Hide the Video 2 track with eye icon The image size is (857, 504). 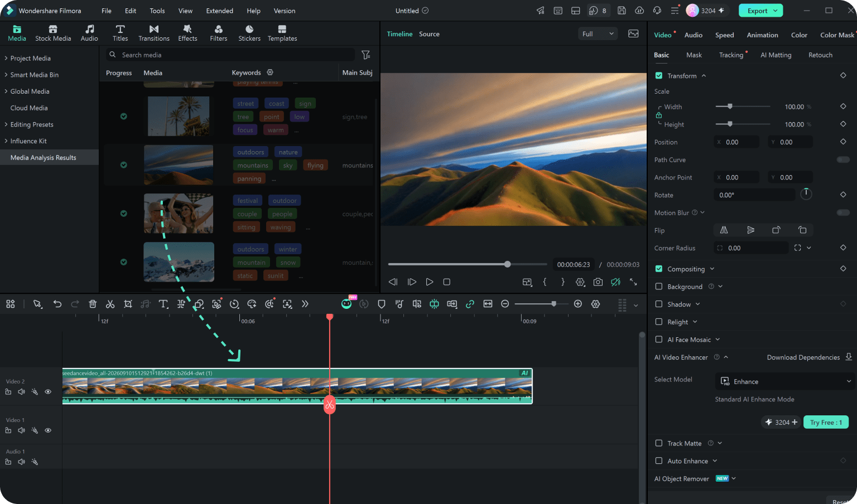48,392
